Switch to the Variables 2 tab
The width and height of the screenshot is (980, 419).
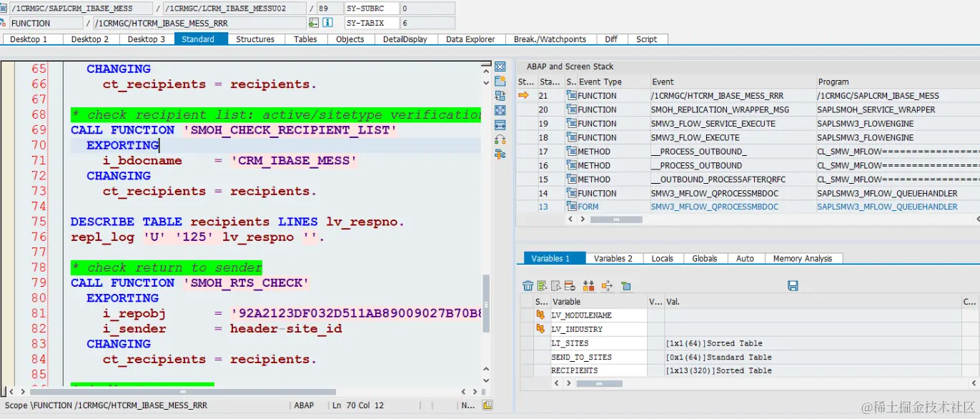613,258
